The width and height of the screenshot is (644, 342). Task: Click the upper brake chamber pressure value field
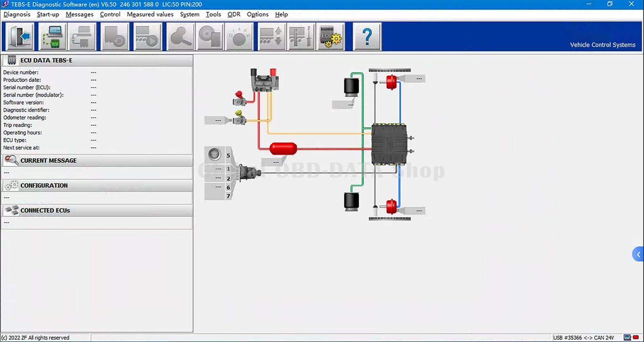(x=415, y=78)
